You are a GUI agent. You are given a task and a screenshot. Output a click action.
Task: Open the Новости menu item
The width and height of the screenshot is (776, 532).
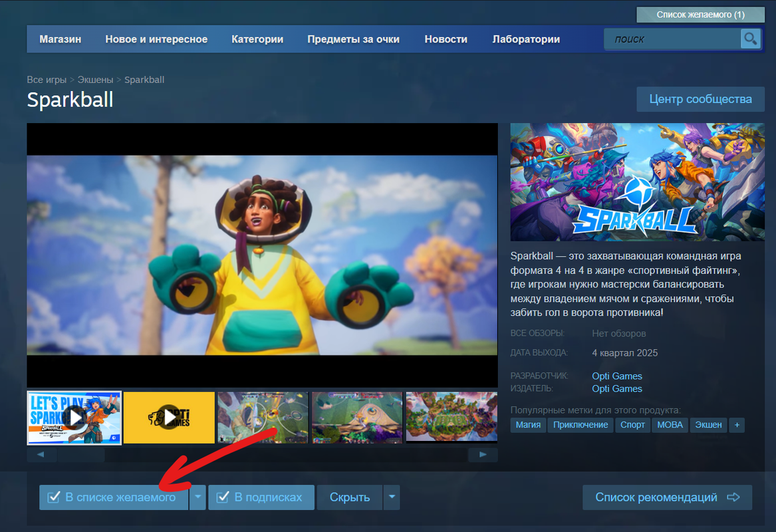tap(446, 39)
